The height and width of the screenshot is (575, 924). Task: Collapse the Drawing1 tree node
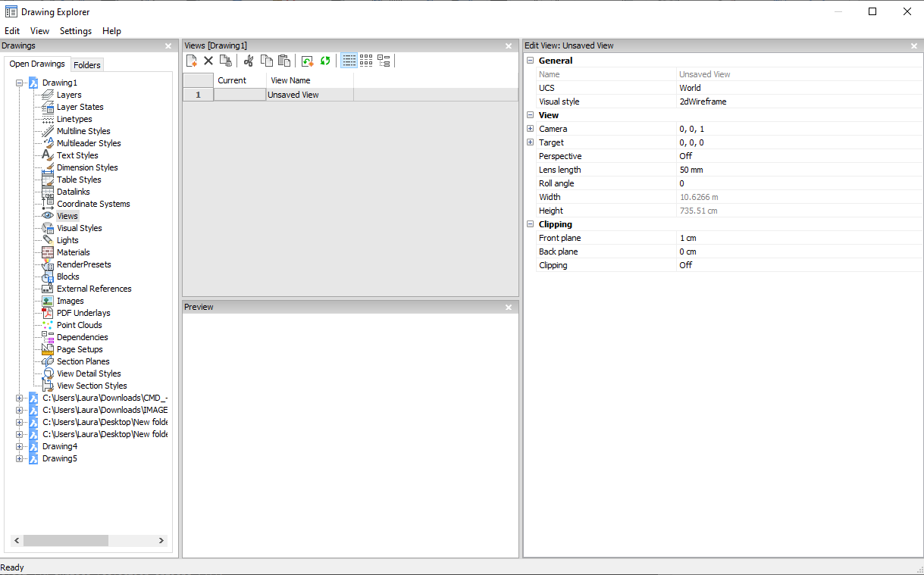click(19, 83)
